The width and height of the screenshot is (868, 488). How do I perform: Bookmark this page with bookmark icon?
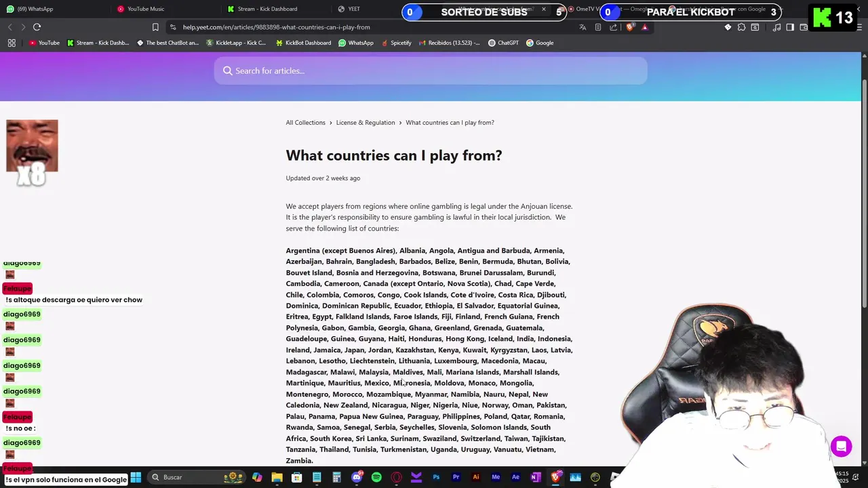click(x=155, y=27)
